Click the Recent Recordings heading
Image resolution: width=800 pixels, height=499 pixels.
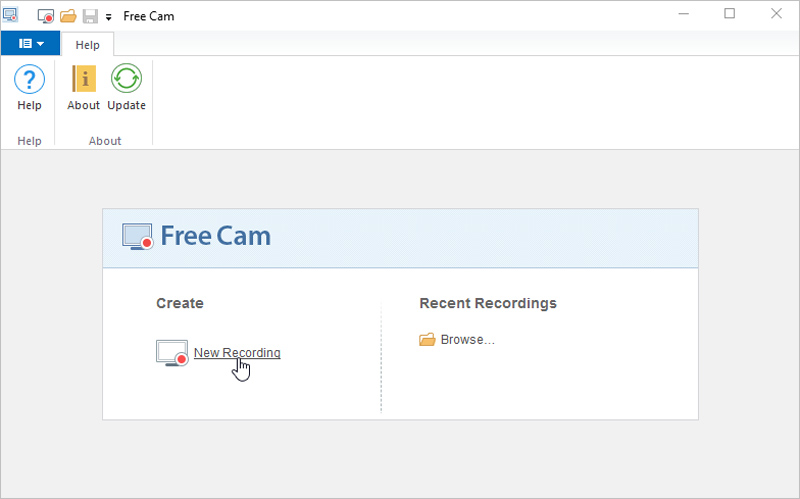tap(488, 303)
